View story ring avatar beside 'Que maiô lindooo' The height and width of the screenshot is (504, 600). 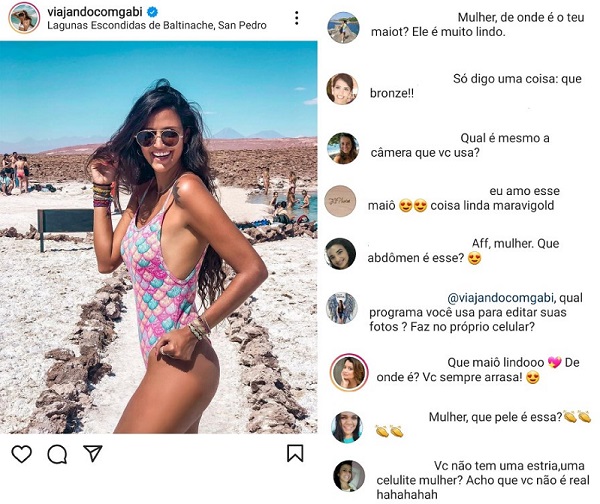(x=349, y=372)
